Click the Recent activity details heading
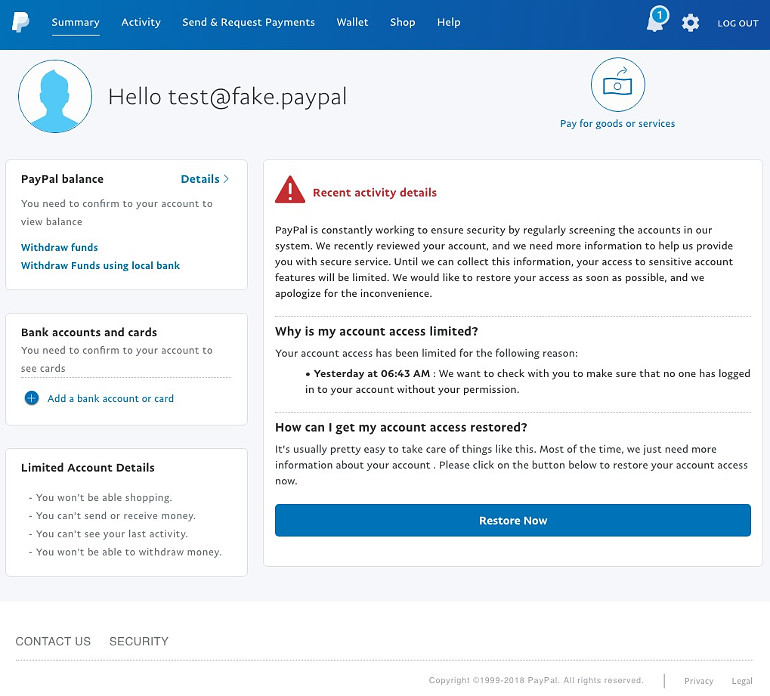This screenshot has width=770, height=696. coord(375,193)
